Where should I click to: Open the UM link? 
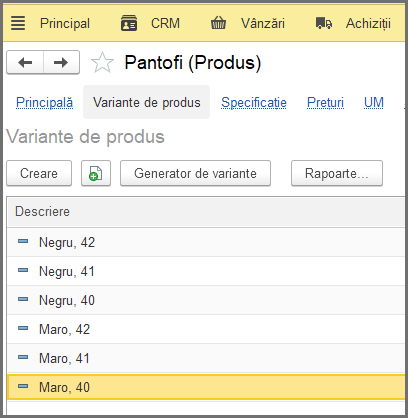coord(374,102)
